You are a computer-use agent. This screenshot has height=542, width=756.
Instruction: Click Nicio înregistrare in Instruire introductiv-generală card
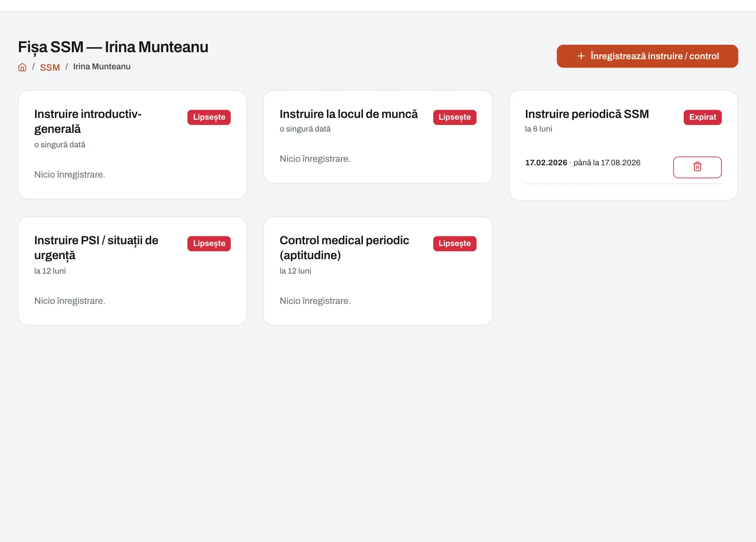coord(70,175)
